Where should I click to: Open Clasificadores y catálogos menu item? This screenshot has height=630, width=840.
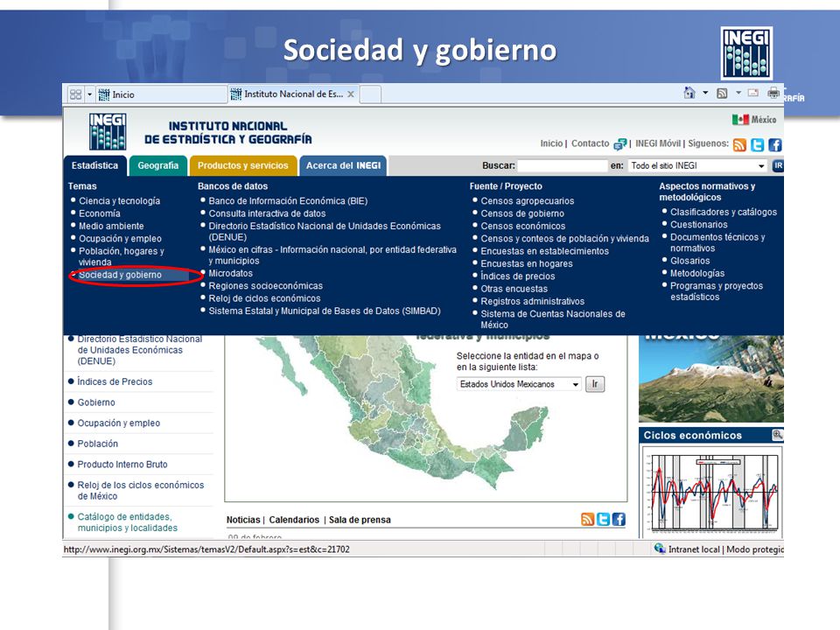click(x=724, y=212)
